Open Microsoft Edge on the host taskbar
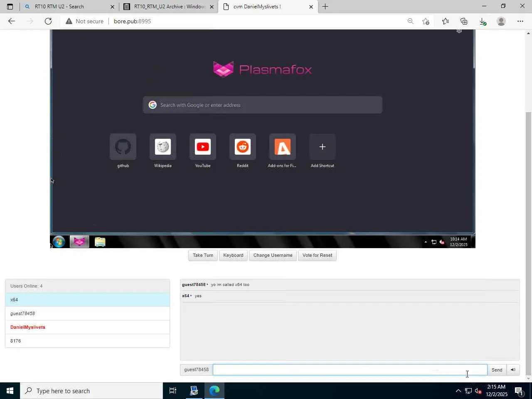This screenshot has height=399, width=532. point(214,391)
